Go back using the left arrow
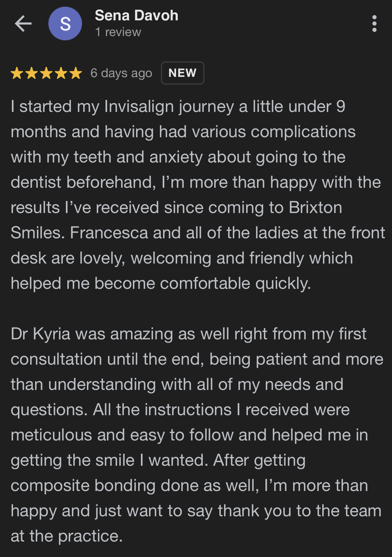 pos(23,24)
